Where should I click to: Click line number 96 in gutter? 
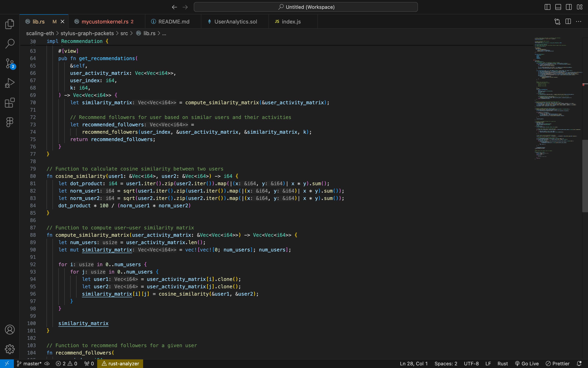(33, 294)
